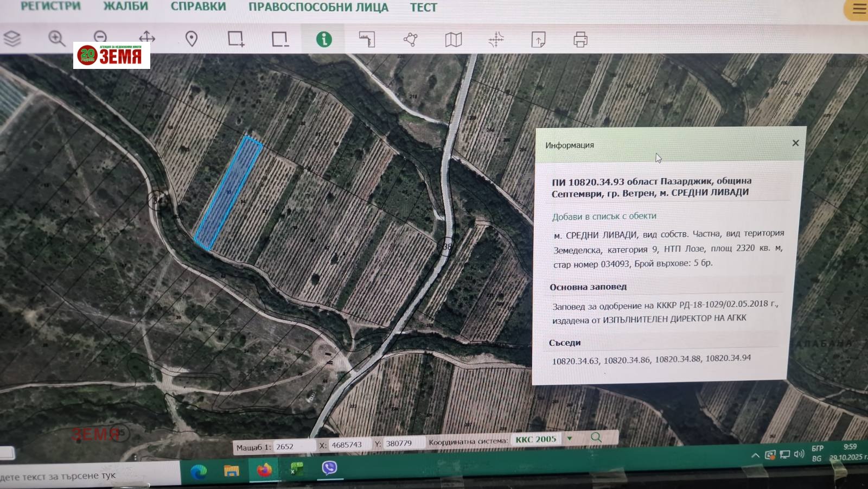
Task: Select the pan/move arrows tool
Action: pos(147,37)
